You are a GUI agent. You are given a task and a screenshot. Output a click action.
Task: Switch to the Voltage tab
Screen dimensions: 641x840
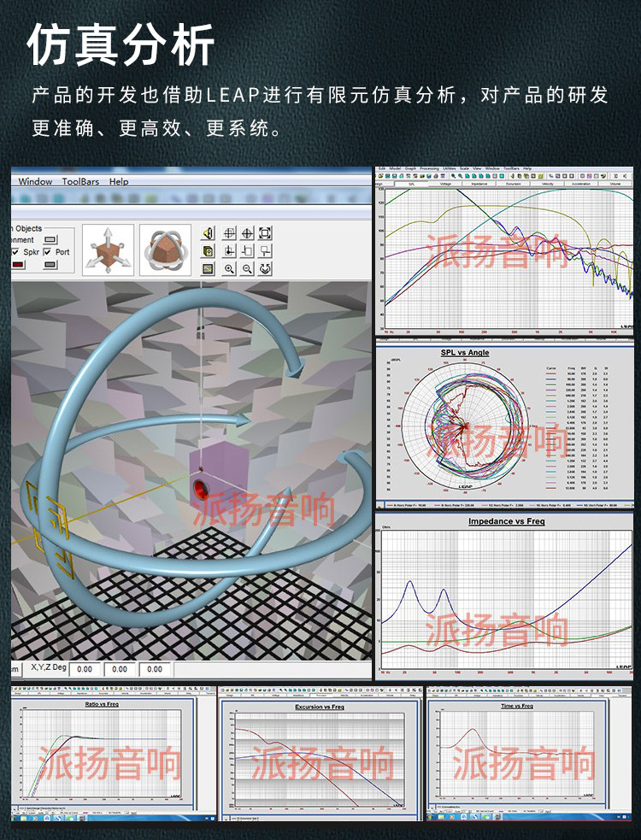tap(445, 184)
